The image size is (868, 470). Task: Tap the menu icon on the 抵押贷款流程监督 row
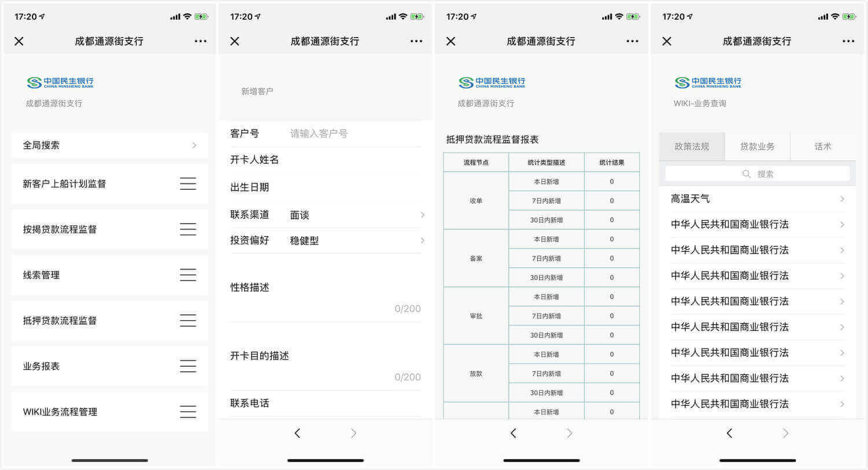[x=188, y=321]
